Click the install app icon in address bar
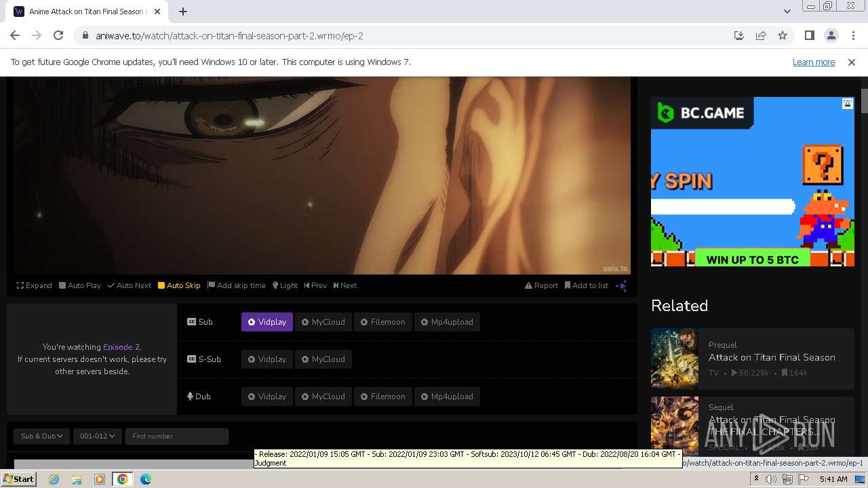This screenshot has height=488, width=868. [739, 36]
